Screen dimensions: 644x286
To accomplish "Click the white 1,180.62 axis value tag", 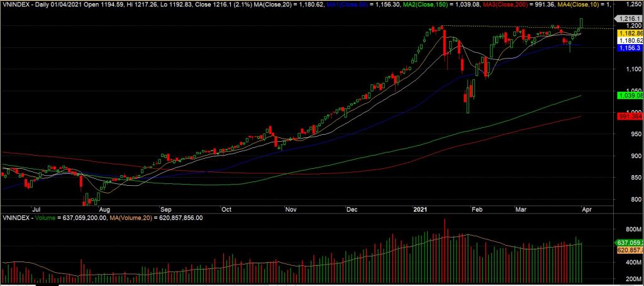I will coord(631,41).
